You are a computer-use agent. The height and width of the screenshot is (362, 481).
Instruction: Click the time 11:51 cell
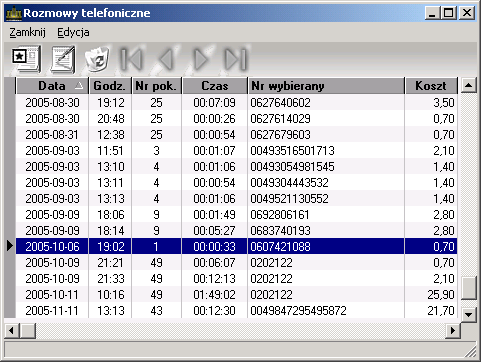[x=110, y=150]
